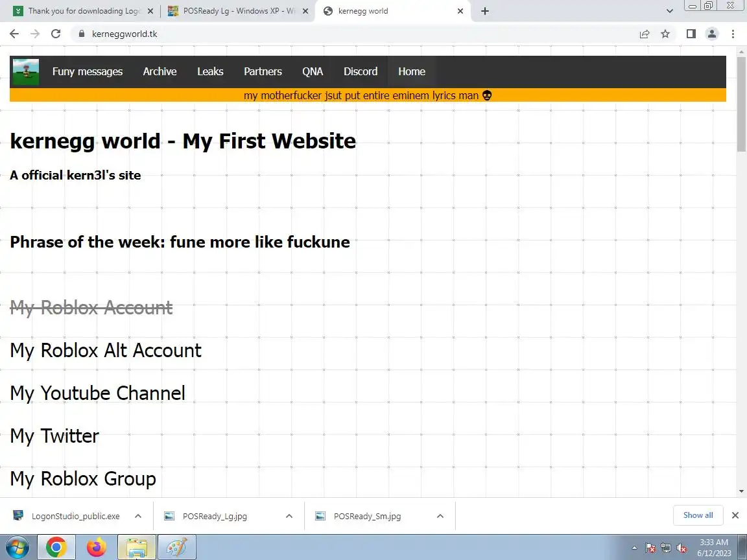747x560 pixels.
Task: Expand the tab search chevron
Action: pyautogui.click(x=669, y=11)
